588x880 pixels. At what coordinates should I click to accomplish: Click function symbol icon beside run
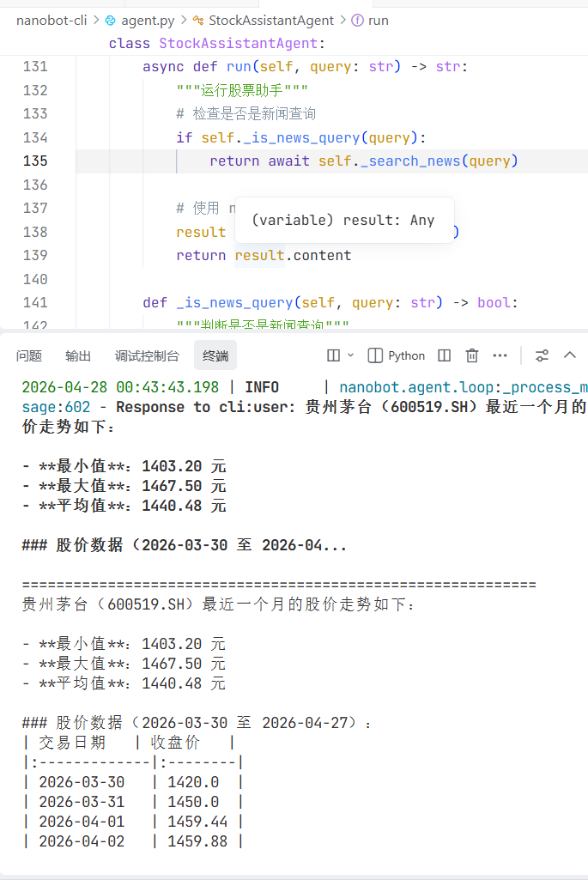click(x=357, y=21)
